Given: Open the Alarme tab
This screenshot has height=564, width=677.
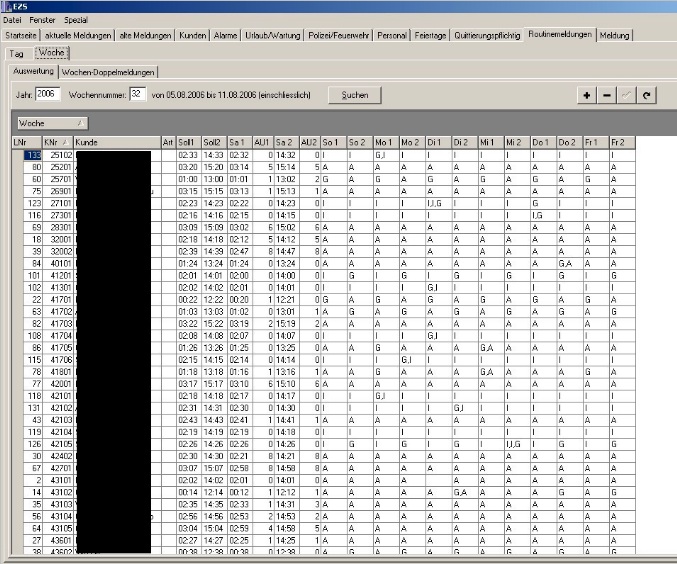Looking at the screenshot, I should click(225, 35).
